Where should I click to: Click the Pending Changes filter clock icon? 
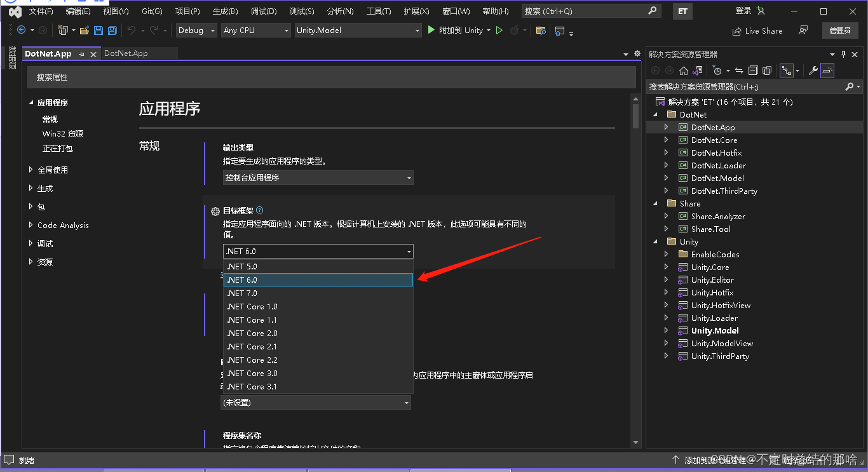(717, 71)
